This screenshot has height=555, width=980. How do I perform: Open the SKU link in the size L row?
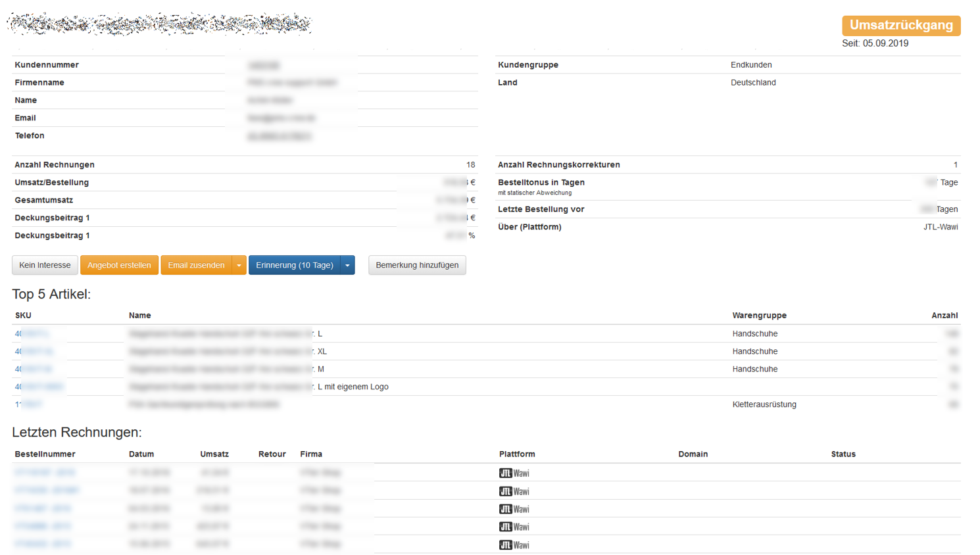coord(32,334)
